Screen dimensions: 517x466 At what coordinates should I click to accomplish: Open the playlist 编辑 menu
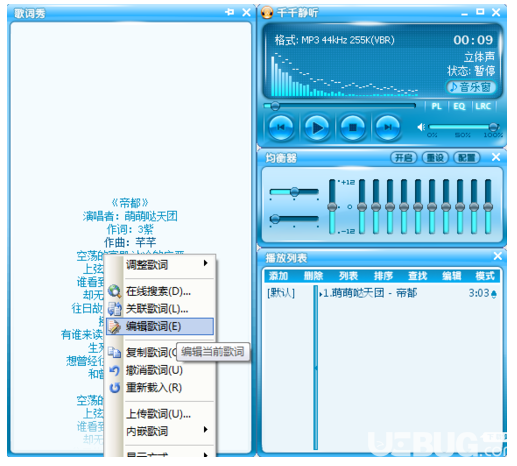(x=451, y=276)
